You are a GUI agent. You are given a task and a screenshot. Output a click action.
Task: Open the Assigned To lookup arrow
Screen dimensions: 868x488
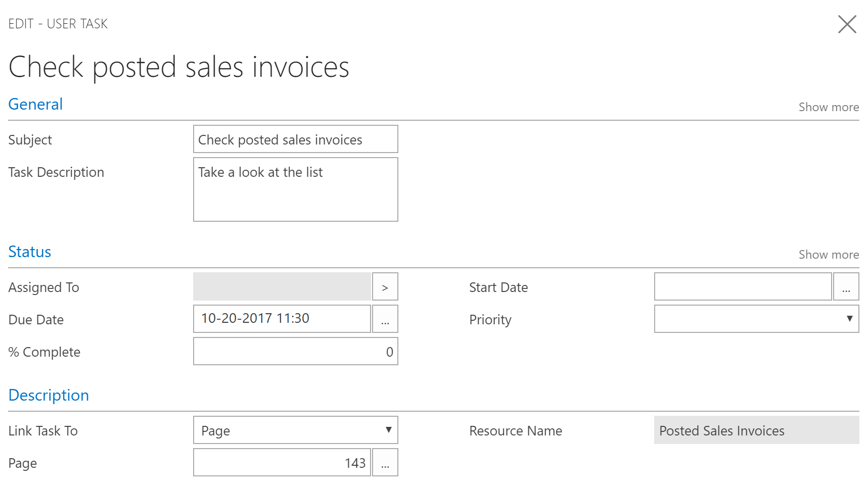[x=385, y=286]
